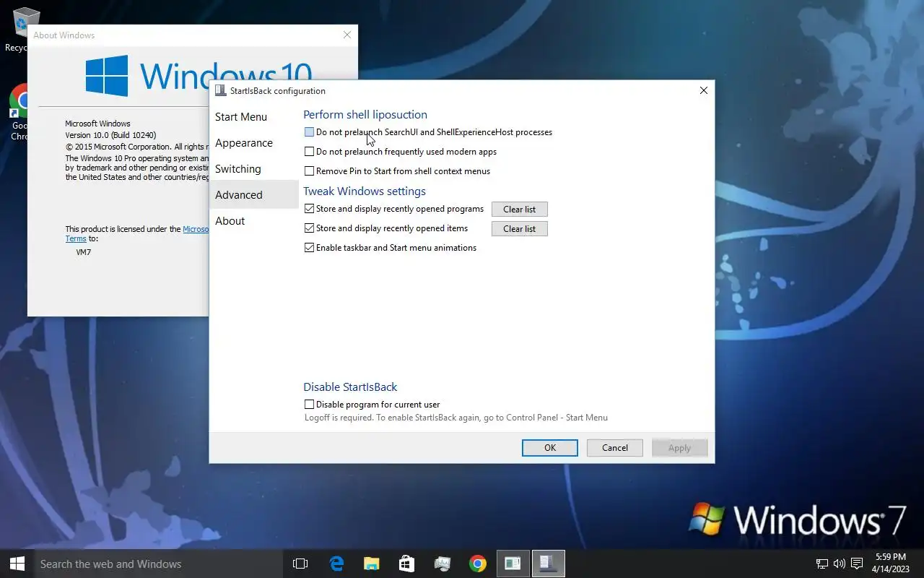Image resolution: width=924 pixels, height=578 pixels.
Task: Close the About Windows dialog
Action: click(347, 35)
